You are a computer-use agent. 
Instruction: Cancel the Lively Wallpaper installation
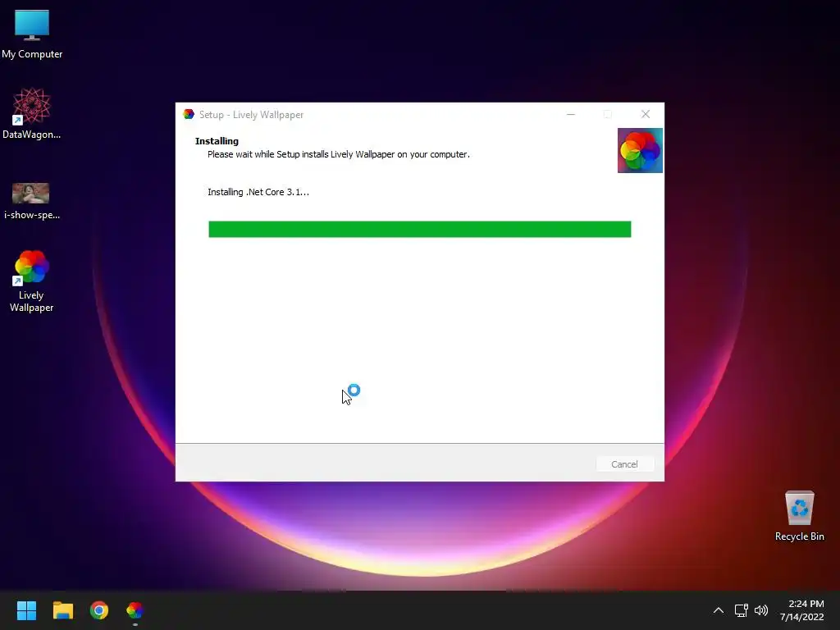coord(624,464)
